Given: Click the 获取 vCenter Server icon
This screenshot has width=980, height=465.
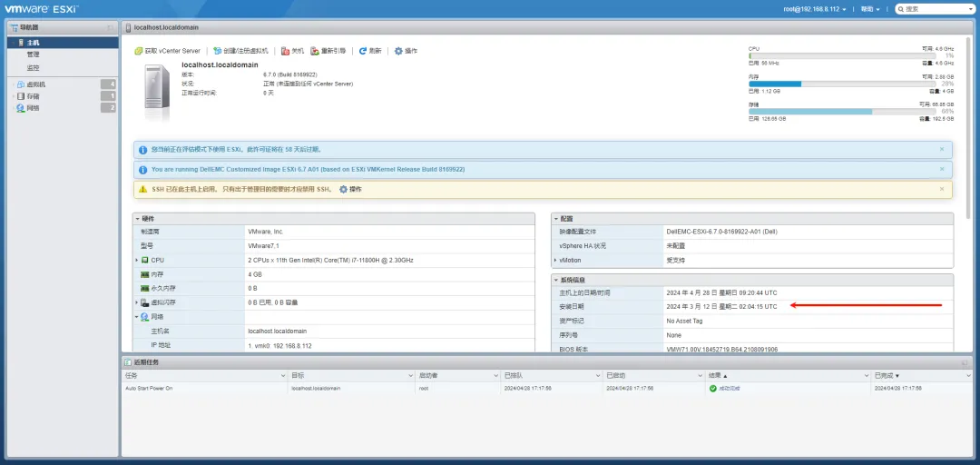Looking at the screenshot, I should tap(138, 51).
